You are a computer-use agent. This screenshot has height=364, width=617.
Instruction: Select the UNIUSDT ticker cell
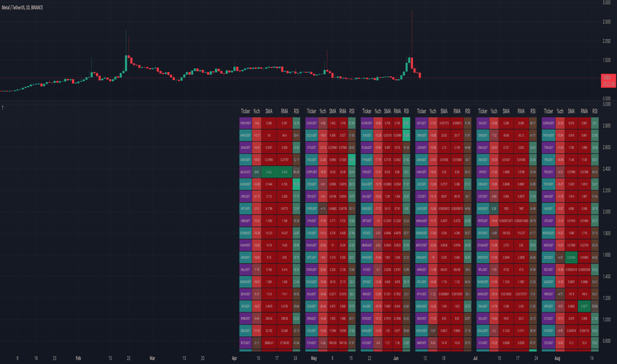click(549, 208)
